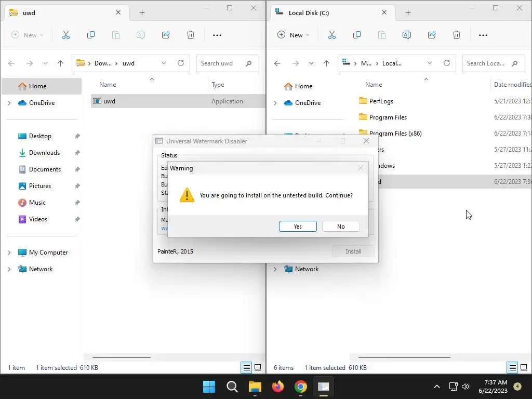Open File Explorer from taskbar
This screenshot has height=399, width=532.
coord(255,387)
